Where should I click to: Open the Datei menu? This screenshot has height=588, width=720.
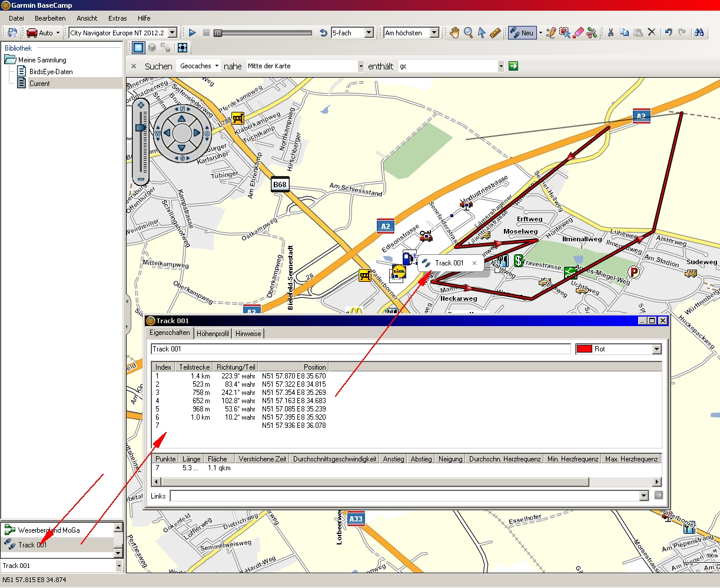[x=16, y=18]
